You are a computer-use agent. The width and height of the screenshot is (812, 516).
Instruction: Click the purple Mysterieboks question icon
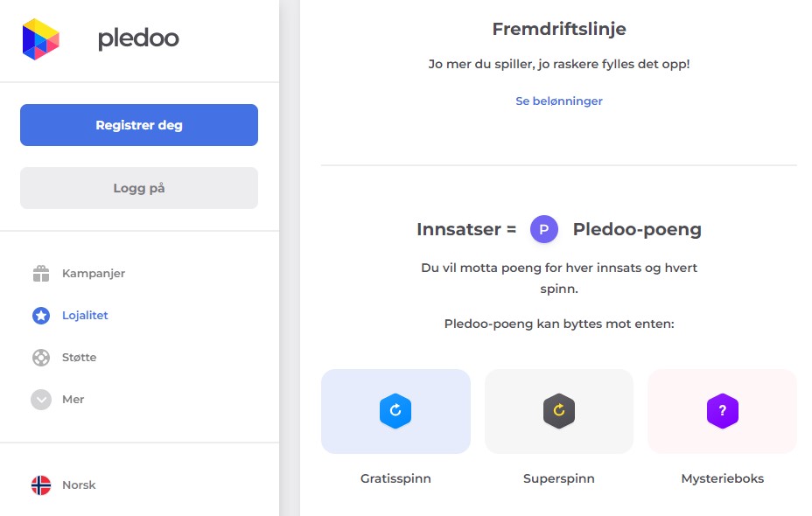coord(723,411)
